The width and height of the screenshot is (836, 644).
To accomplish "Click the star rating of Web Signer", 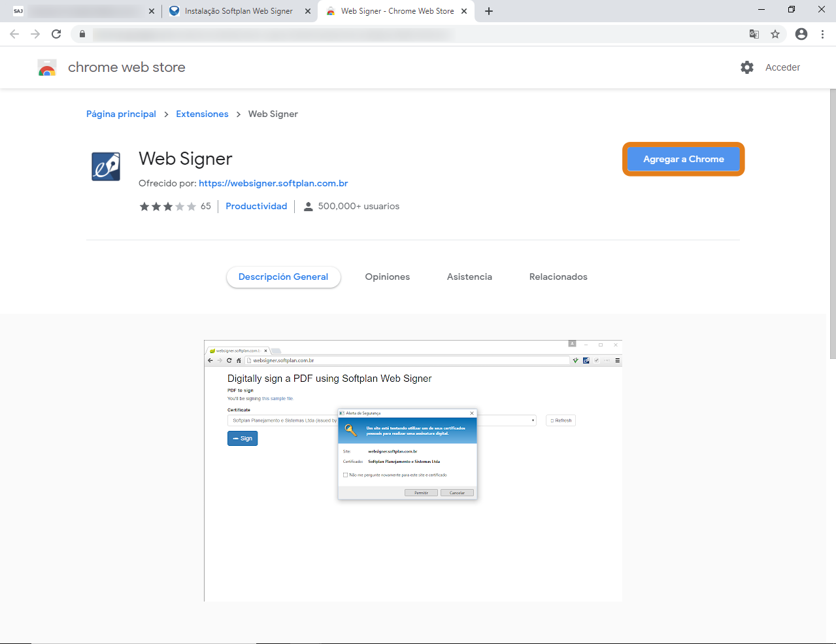I will tap(167, 206).
